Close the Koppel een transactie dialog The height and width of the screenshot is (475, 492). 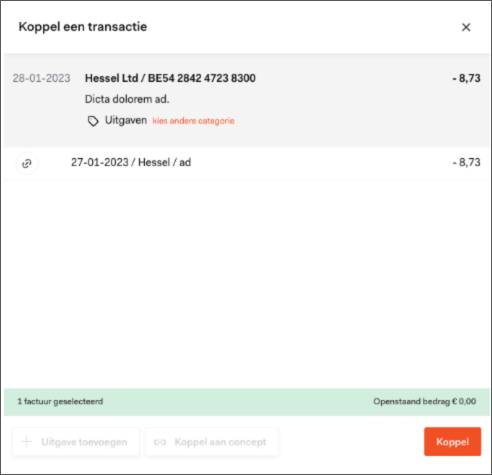pos(466,27)
